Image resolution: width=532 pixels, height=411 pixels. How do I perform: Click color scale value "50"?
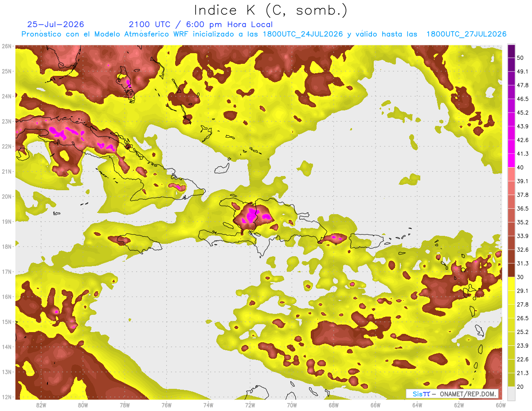pyautogui.click(x=521, y=58)
